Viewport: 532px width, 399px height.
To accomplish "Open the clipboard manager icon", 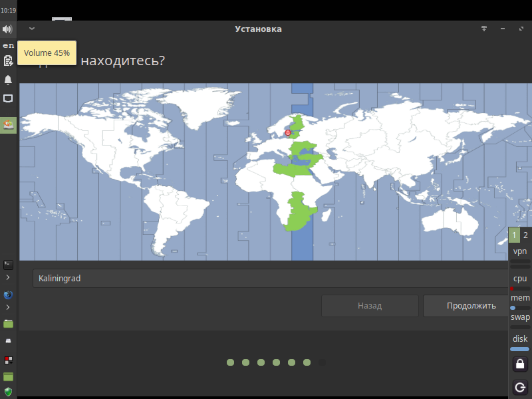I will point(8,61).
